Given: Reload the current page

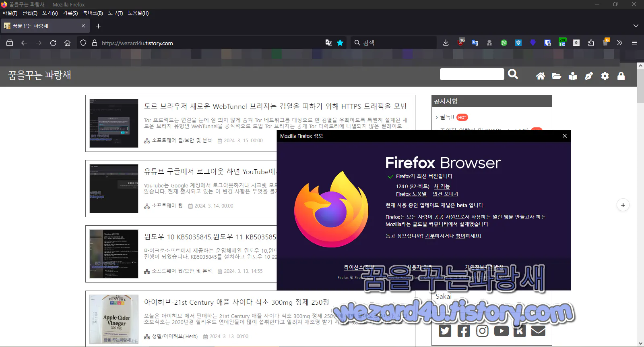Looking at the screenshot, I should 53,43.
